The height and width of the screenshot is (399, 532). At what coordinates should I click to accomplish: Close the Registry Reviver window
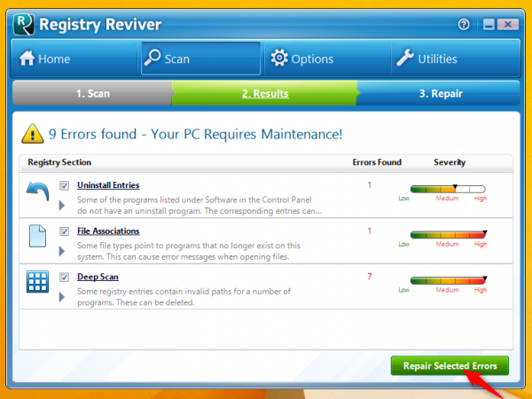(x=508, y=25)
